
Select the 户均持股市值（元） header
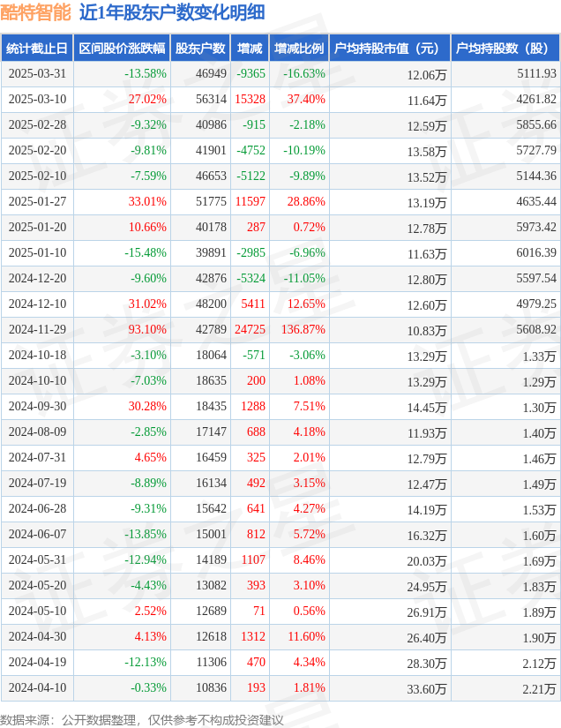pyautogui.click(x=390, y=49)
